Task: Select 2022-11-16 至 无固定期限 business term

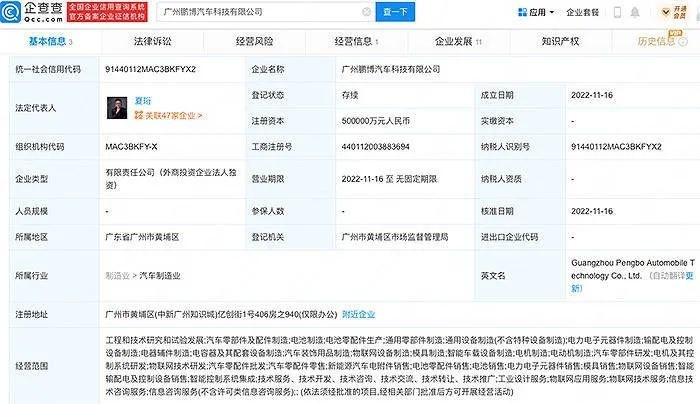Action: pyautogui.click(x=389, y=179)
